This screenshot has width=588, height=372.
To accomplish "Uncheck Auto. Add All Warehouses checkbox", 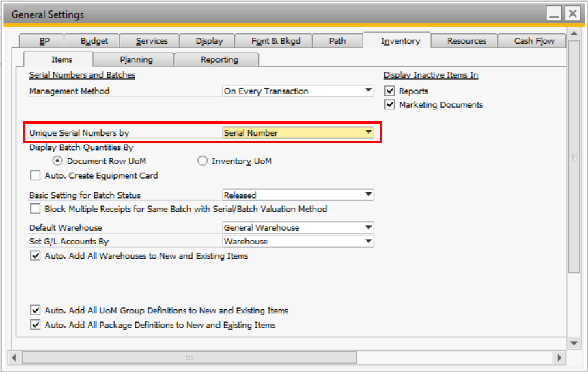I will 36,256.
